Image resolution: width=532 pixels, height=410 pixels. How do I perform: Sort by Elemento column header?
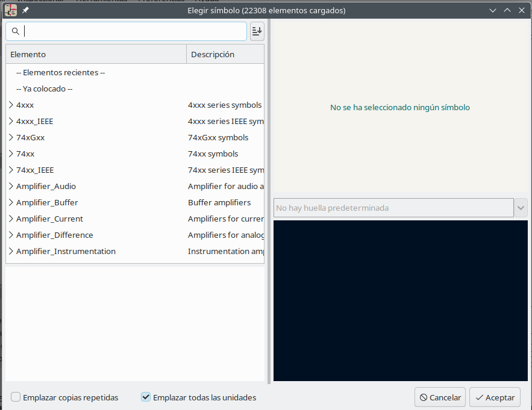coord(96,54)
